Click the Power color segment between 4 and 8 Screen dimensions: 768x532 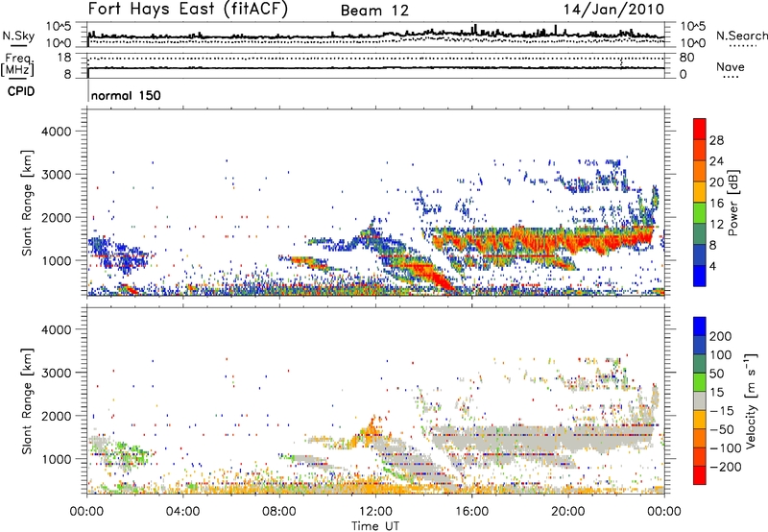tap(700, 255)
